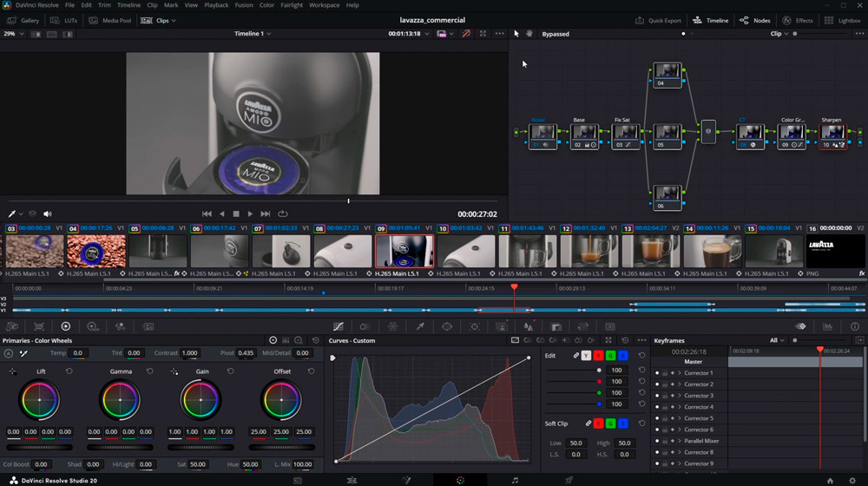Open the Timeline 1 selector dropdown
This screenshot has height=486, width=868.
[253, 34]
